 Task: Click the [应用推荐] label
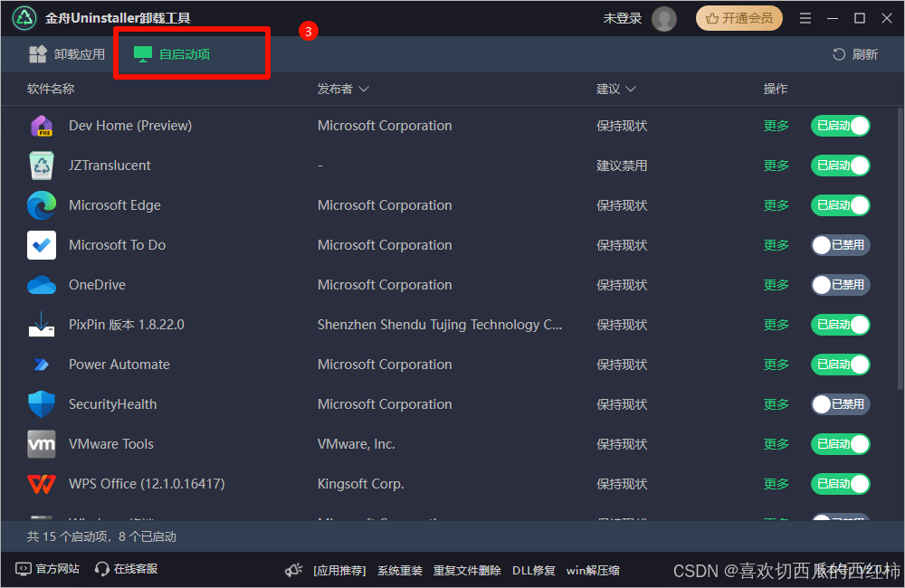[x=339, y=571]
